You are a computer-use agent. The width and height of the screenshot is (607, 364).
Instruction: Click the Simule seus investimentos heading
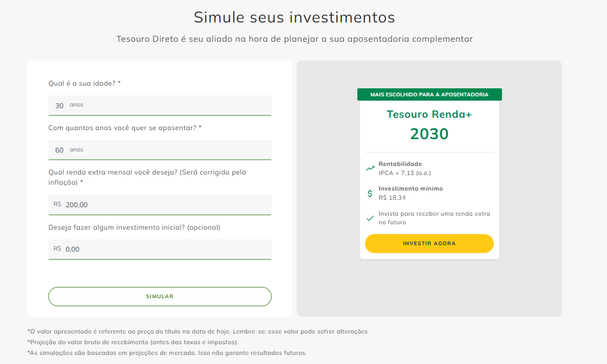coord(294,18)
